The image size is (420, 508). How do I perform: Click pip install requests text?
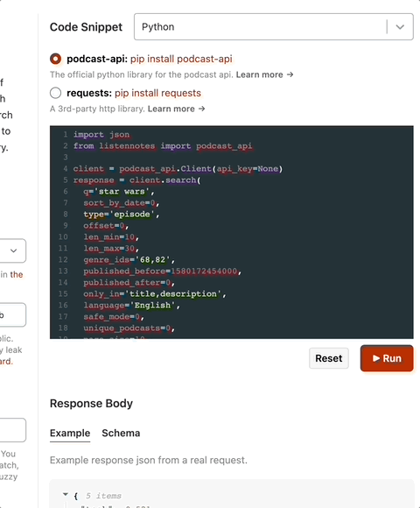tap(157, 93)
